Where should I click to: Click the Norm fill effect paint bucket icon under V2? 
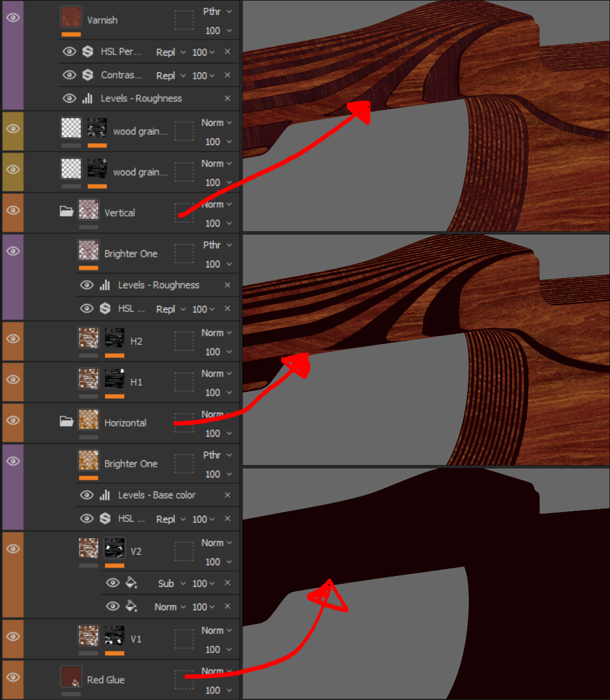click(131, 606)
